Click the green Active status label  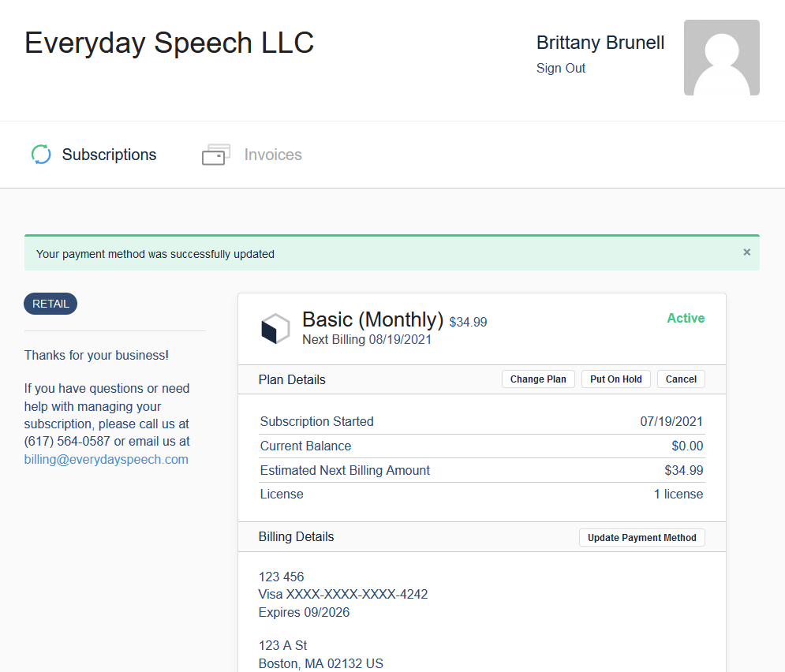(x=686, y=318)
